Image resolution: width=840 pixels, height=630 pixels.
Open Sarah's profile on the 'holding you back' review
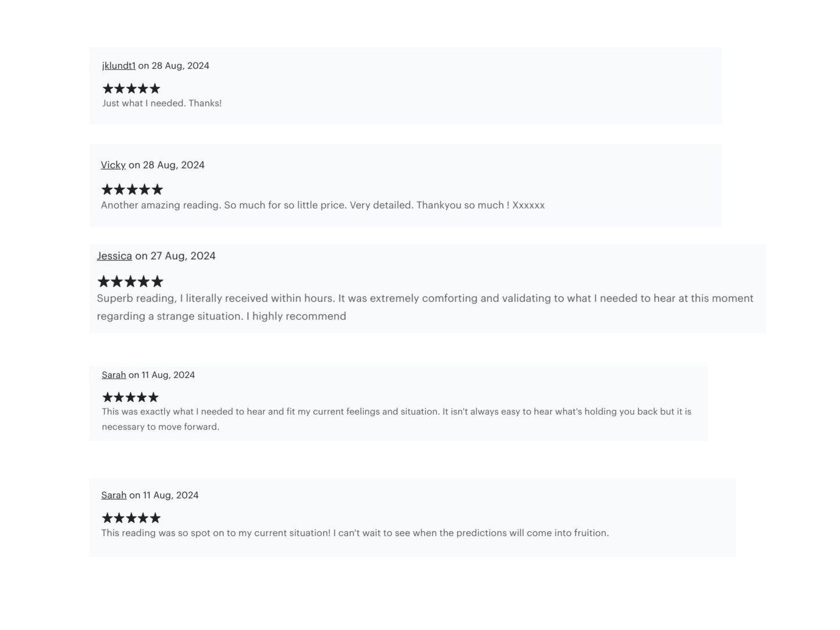pos(113,375)
